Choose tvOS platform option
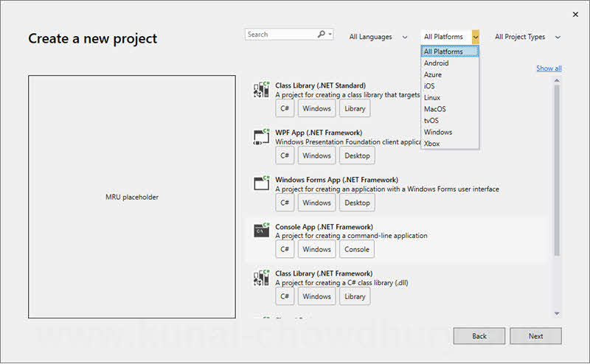 tap(450, 120)
